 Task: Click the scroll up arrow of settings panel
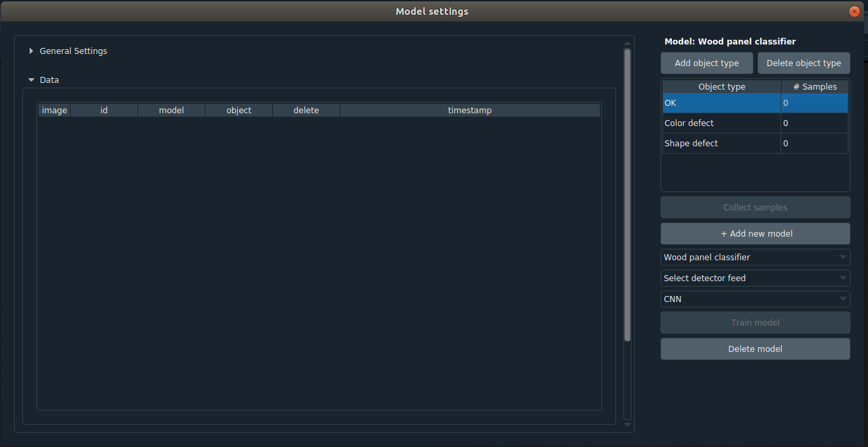tap(627, 44)
